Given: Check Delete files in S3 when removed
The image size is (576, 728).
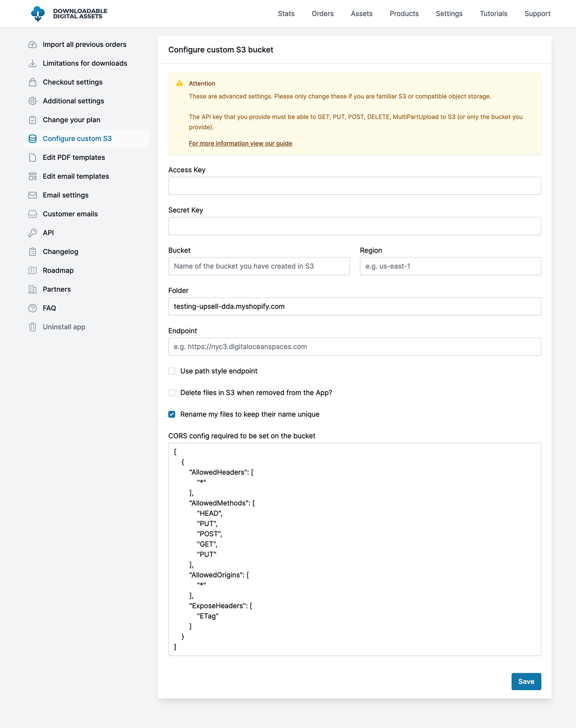Looking at the screenshot, I should coord(172,393).
